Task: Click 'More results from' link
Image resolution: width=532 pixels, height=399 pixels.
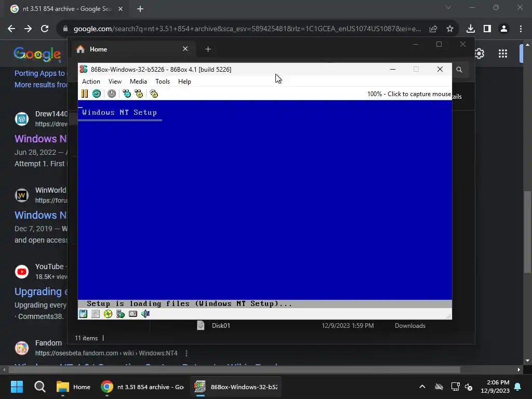Action: coord(41,85)
